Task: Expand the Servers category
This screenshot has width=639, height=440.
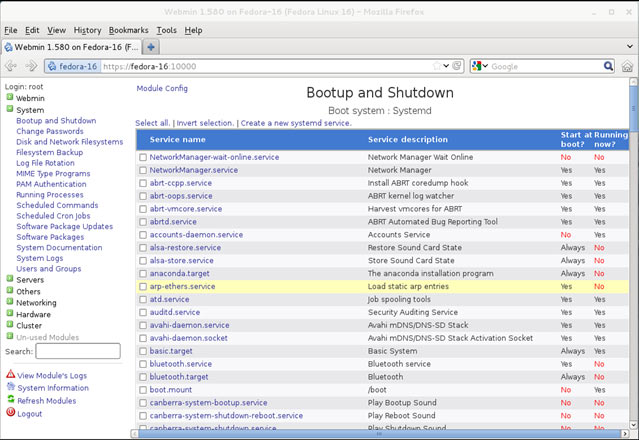Action: (10, 279)
